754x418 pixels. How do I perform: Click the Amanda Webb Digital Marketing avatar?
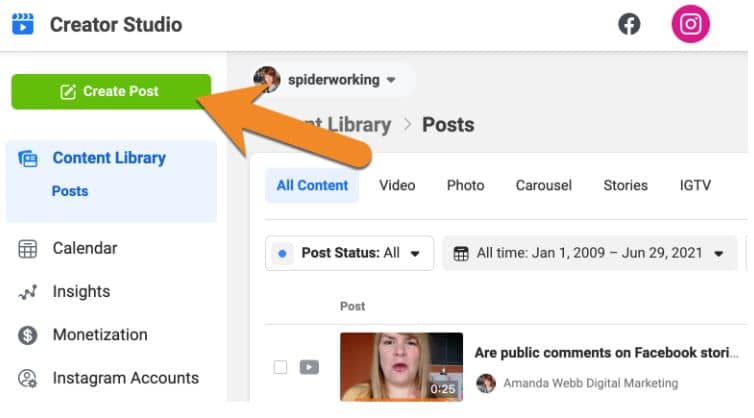click(x=486, y=383)
